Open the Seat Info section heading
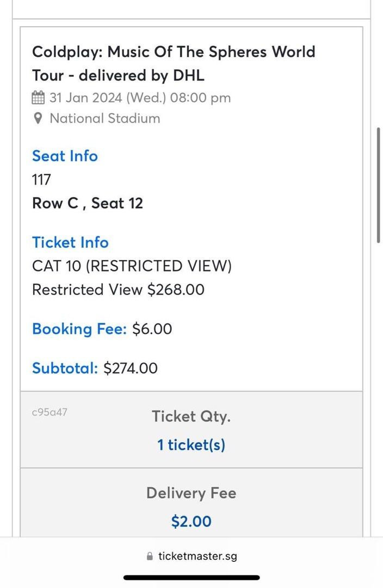The width and height of the screenshot is (383, 588). click(x=65, y=156)
